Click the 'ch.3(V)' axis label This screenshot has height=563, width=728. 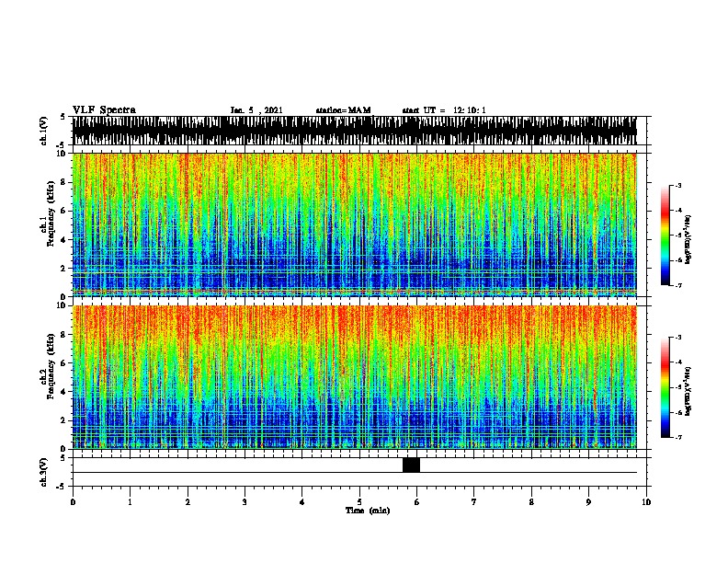(x=44, y=472)
